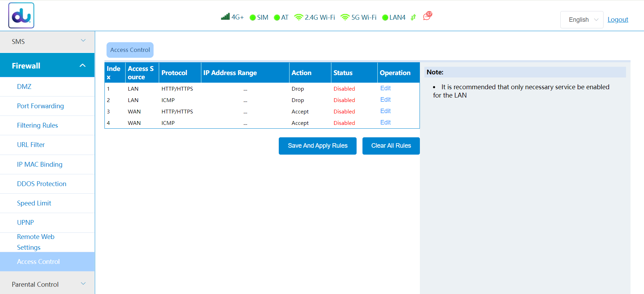Edit the LAN HTTP/HTTPS rule

tap(385, 88)
